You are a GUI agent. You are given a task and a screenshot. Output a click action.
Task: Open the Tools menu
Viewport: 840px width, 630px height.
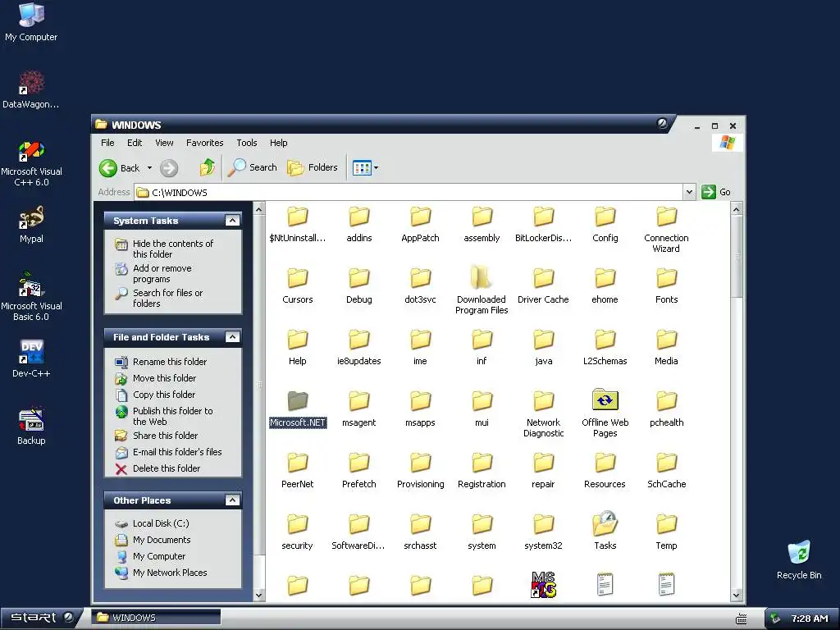[x=246, y=143]
